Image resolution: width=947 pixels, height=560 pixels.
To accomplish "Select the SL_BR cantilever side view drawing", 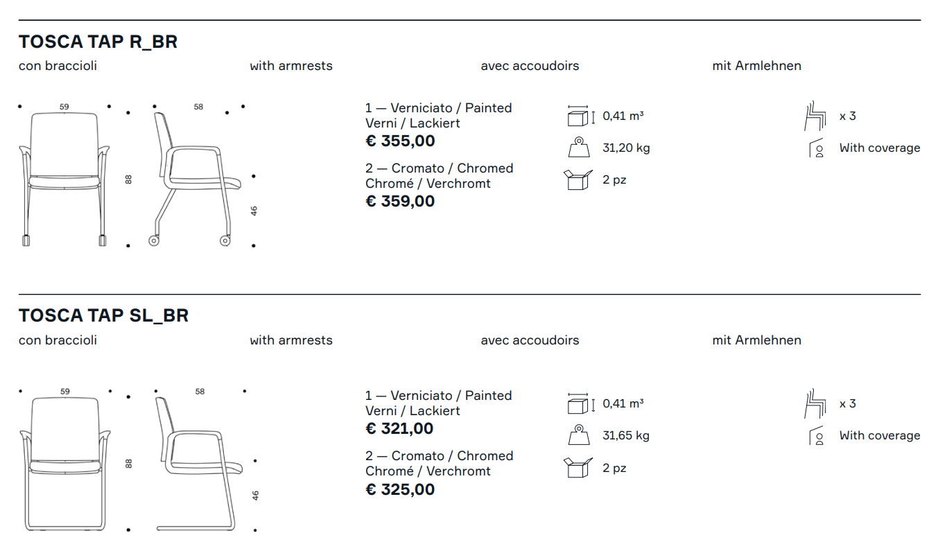I will point(199,464).
